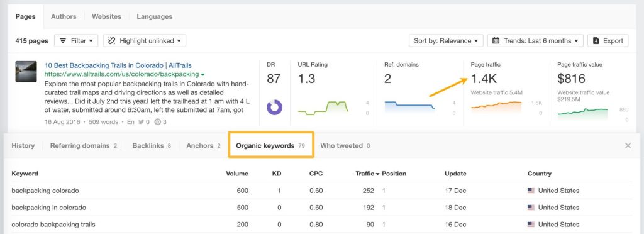Click the URL Rating value 1.3
The image size is (644, 234).
[x=307, y=79]
